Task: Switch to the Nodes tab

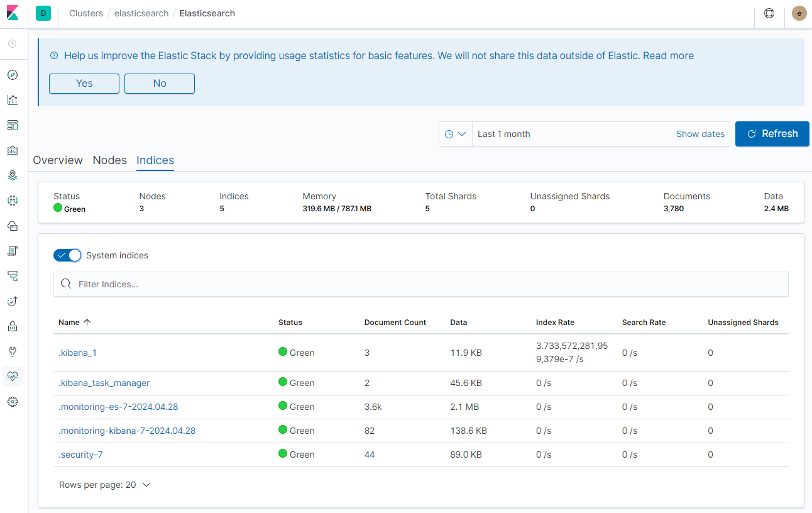Action: pos(110,160)
